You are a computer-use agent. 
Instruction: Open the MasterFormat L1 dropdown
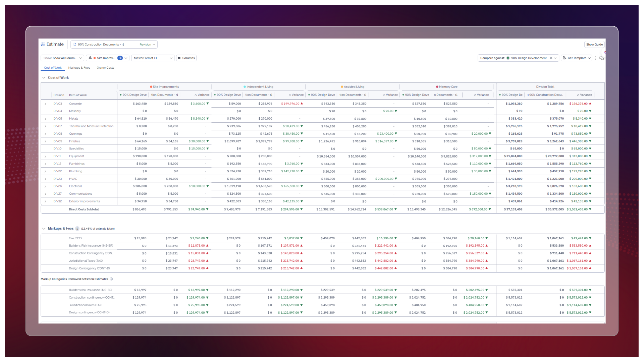tap(153, 58)
